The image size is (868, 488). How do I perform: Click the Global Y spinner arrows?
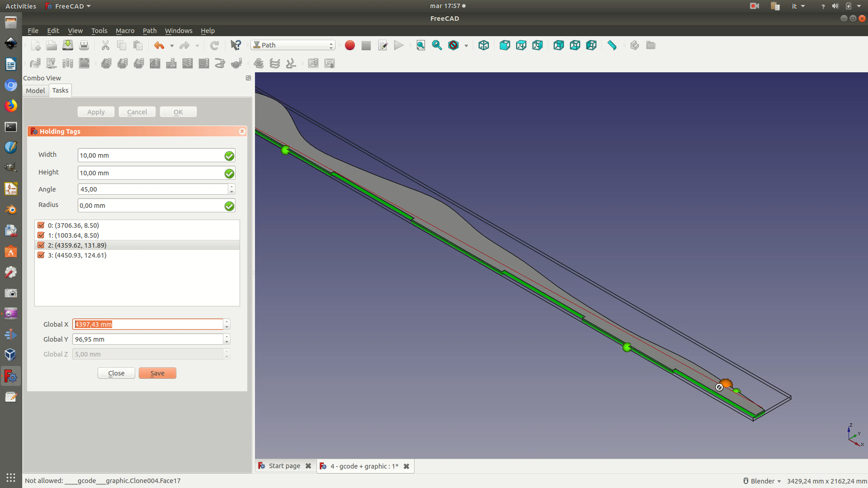227,339
